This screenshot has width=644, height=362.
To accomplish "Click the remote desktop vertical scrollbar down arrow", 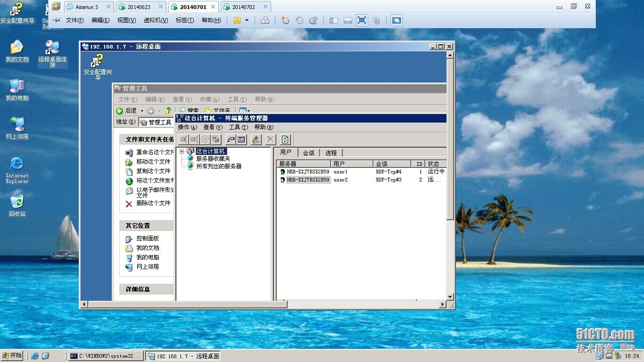I will [x=450, y=296].
